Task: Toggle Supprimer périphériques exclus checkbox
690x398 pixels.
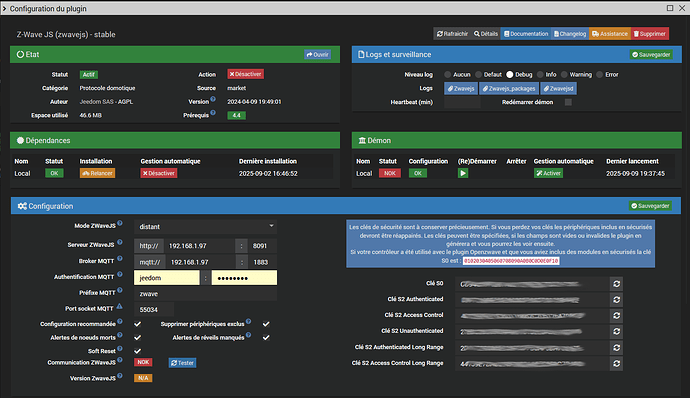Action: pos(266,324)
